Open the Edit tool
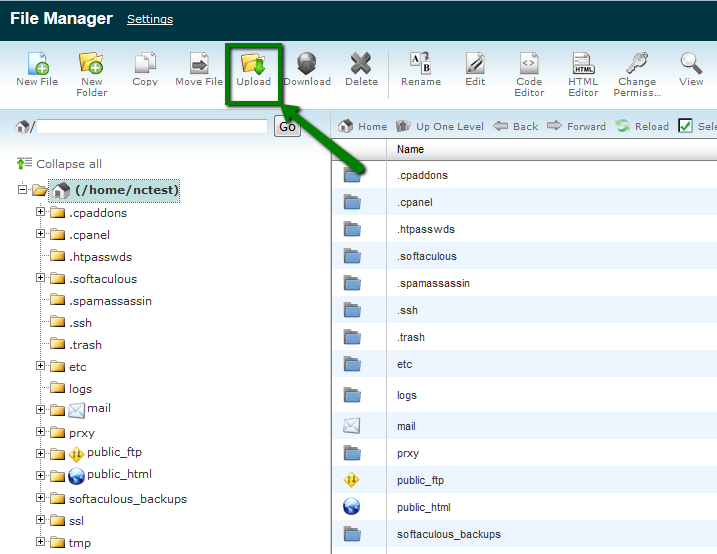The width and height of the screenshot is (717, 554). pyautogui.click(x=475, y=63)
